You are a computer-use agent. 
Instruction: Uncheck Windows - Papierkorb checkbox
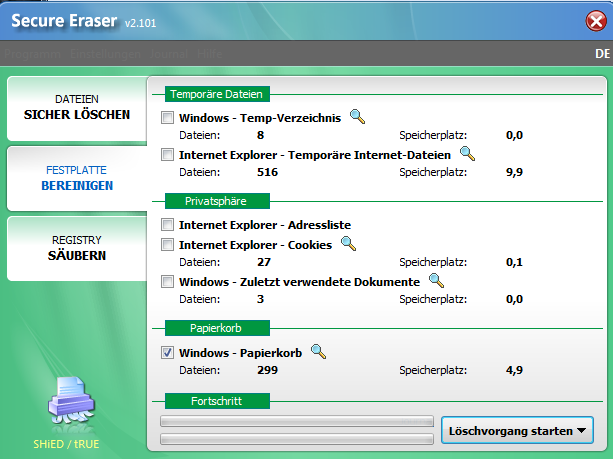coord(167,353)
